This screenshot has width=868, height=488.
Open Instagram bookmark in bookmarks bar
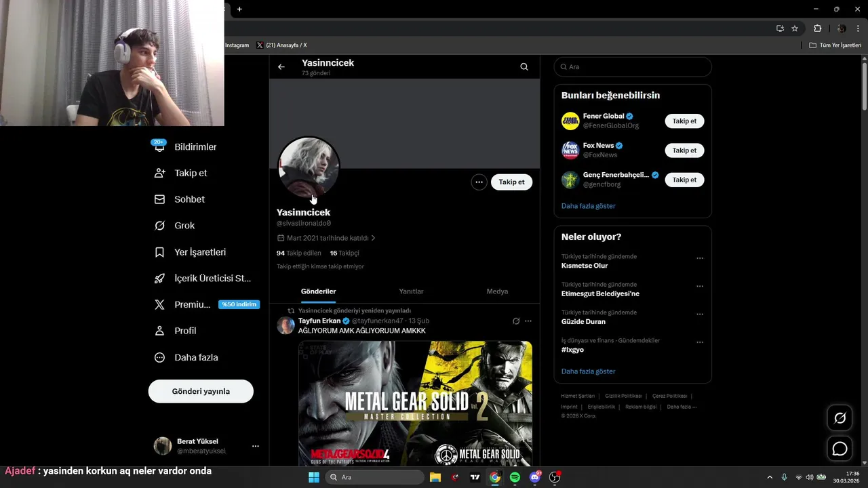click(x=237, y=45)
